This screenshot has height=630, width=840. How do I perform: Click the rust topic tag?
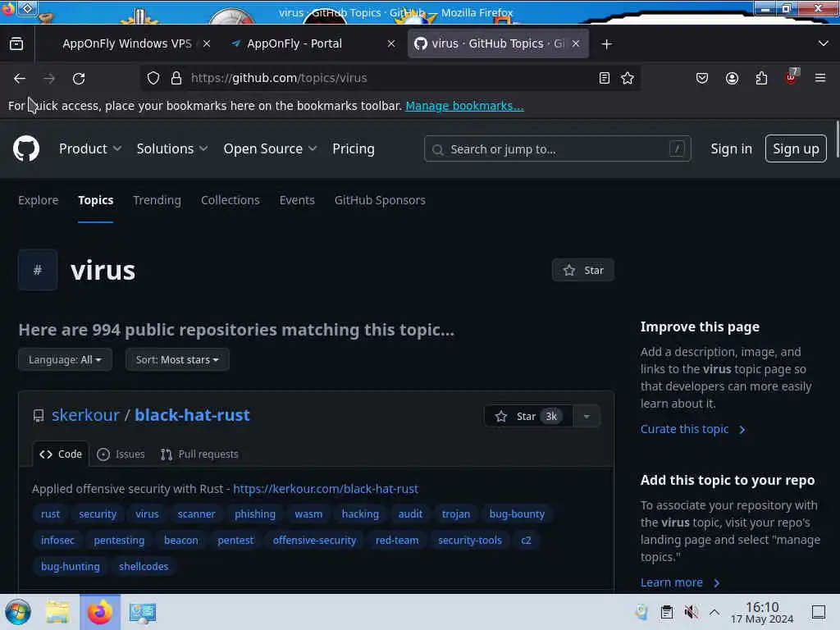coord(50,514)
